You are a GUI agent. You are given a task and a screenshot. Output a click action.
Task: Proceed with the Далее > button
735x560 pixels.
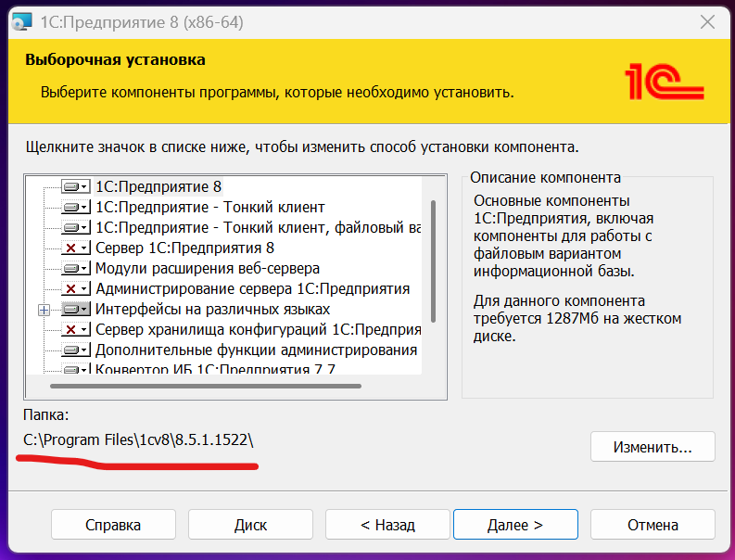(515, 525)
